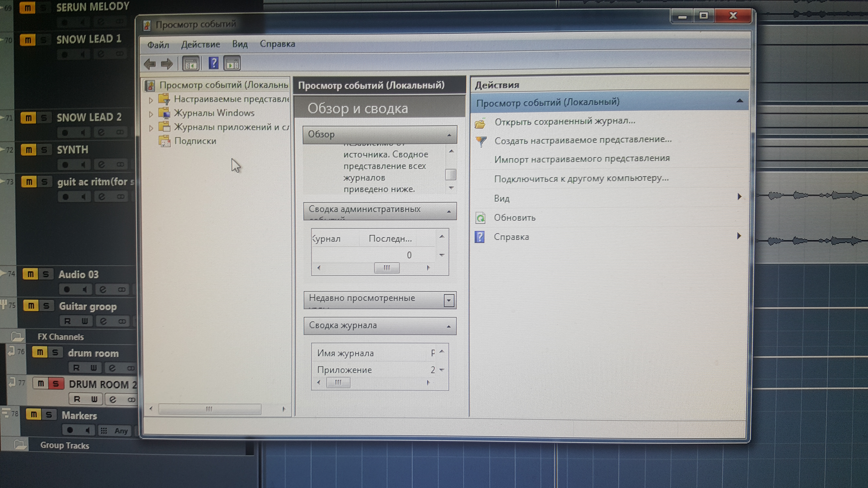Toggle solo on DRUM ROOM 2 track

click(x=56, y=384)
